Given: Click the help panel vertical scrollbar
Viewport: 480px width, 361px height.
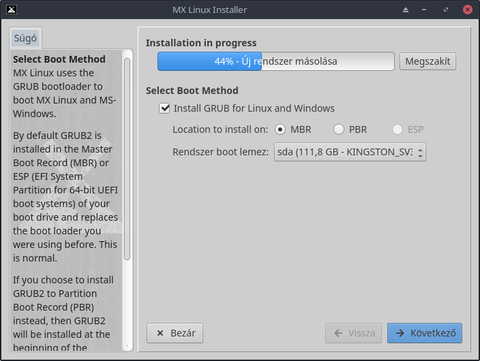Looking at the screenshot, I should pyautogui.click(x=127, y=159).
